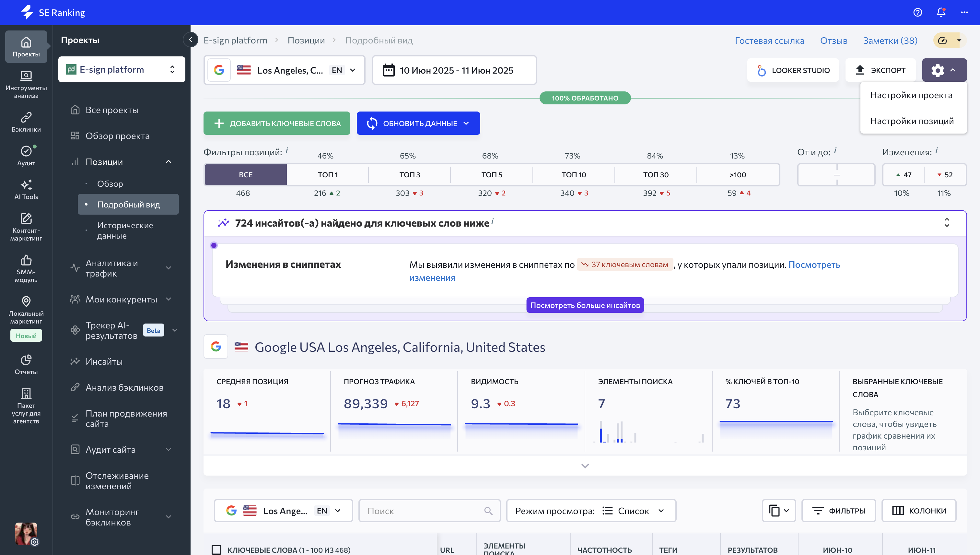980x555 pixels.
Task: Toggle the negative changes filter showing 52
Action: pyautogui.click(x=945, y=175)
